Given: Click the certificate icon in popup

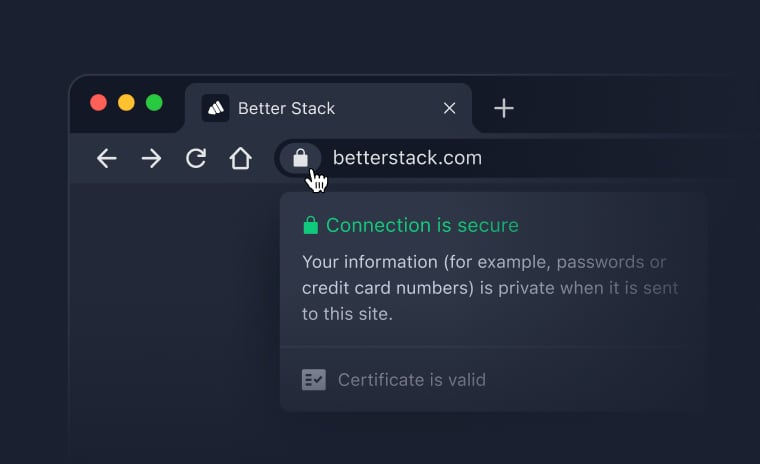Looking at the screenshot, I should [314, 380].
